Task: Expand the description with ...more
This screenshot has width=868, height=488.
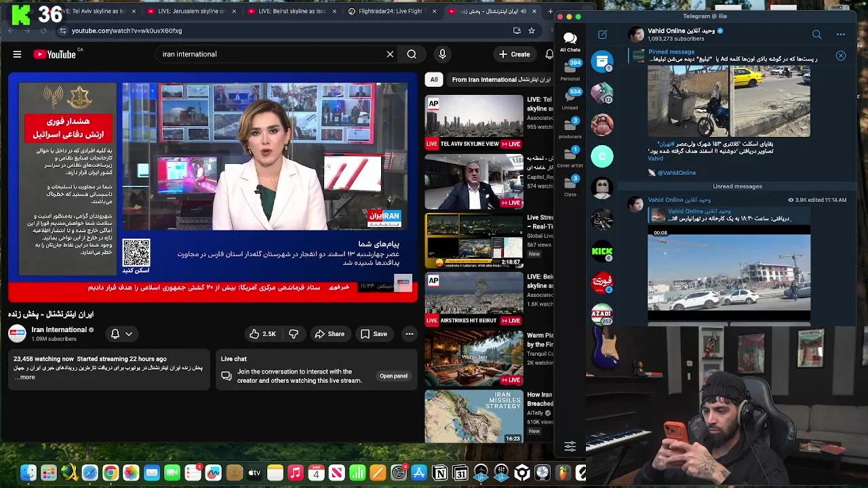Action: pyautogui.click(x=25, y=378)
